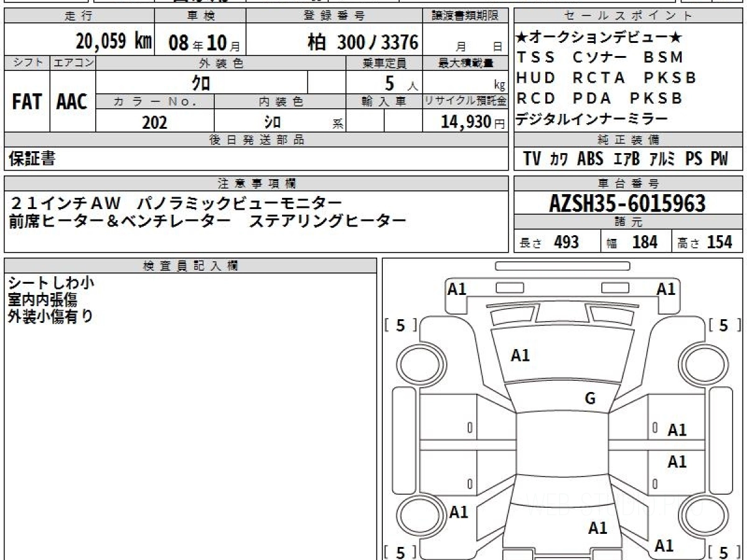Select the 21インチAW パノラミックビューモニター note
The width and height of the screenshot is (747, 560).
click(x=176, y=203)
